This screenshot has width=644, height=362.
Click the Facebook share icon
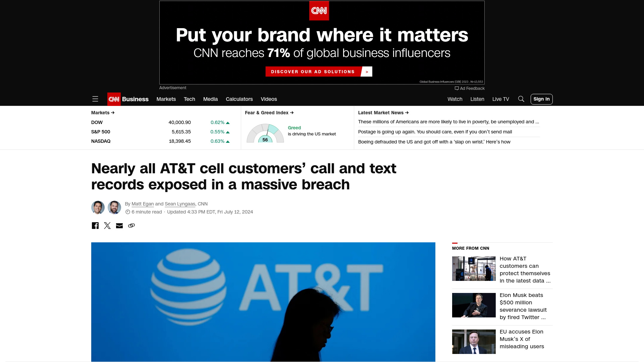[95, 226]
